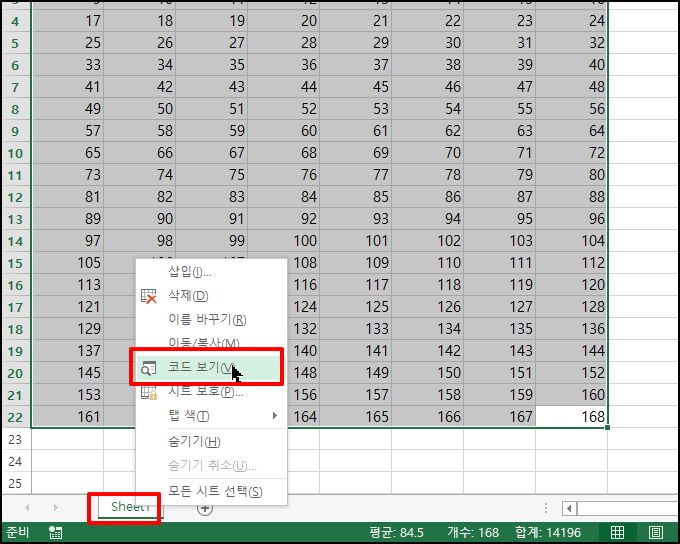Click 모든 시트 선택(S) menu entry
680x544 pixels.
[212, 492]
